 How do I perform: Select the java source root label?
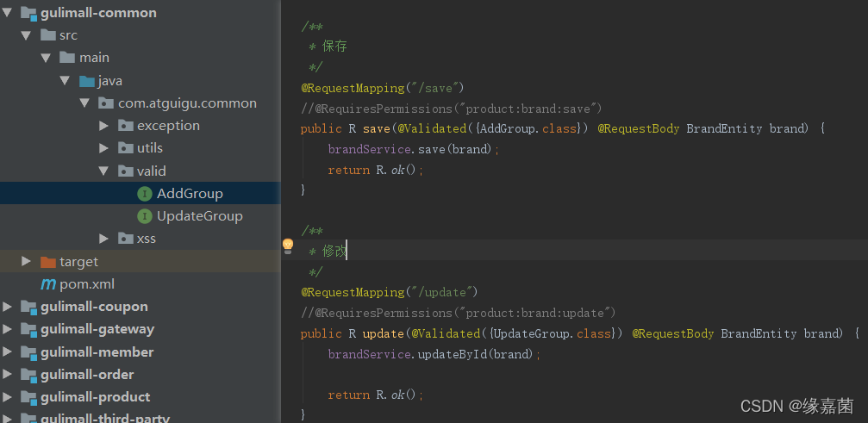[x=110, y=81]
